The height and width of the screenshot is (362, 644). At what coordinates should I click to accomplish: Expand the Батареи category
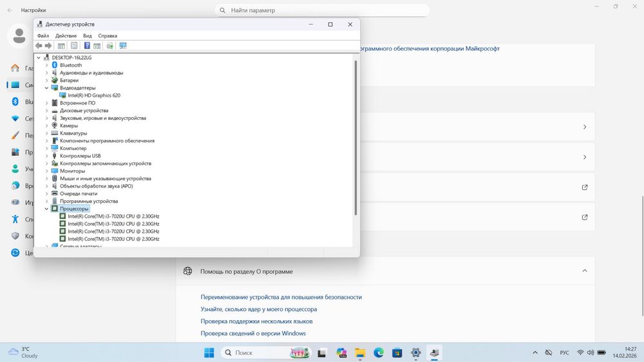[46, 80]
